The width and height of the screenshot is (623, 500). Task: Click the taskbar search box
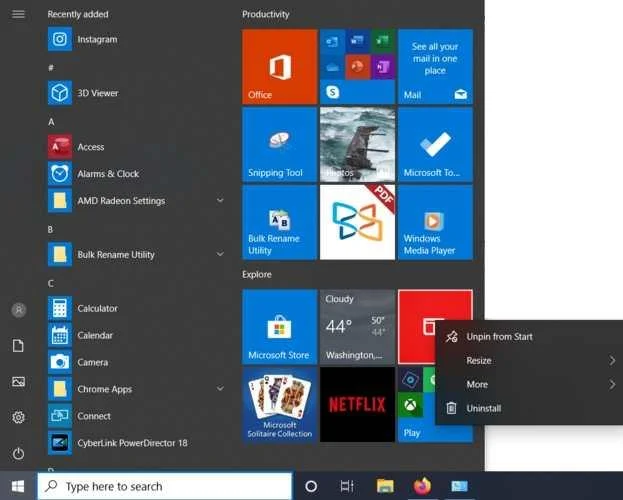point(165,486)
